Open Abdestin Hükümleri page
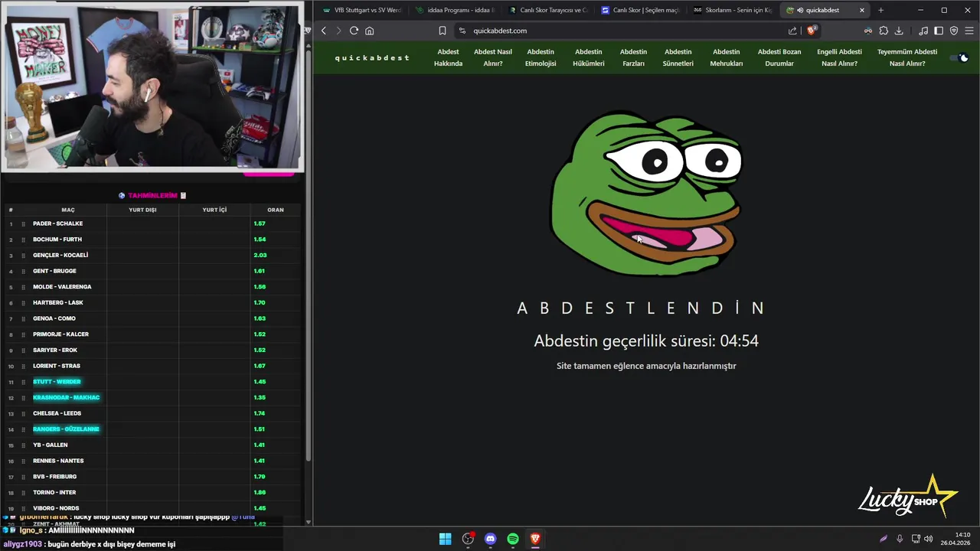Image resolution: width=980 pixels, height=551 pixels. point(588,57)
